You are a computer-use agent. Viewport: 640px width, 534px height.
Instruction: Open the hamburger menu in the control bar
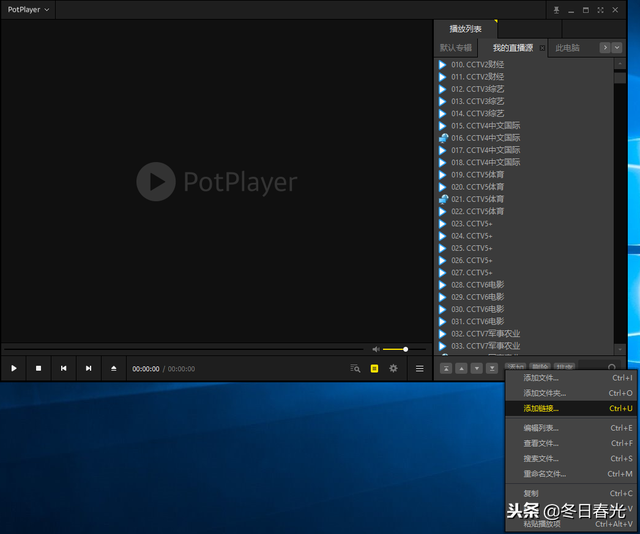pos(420,368)
